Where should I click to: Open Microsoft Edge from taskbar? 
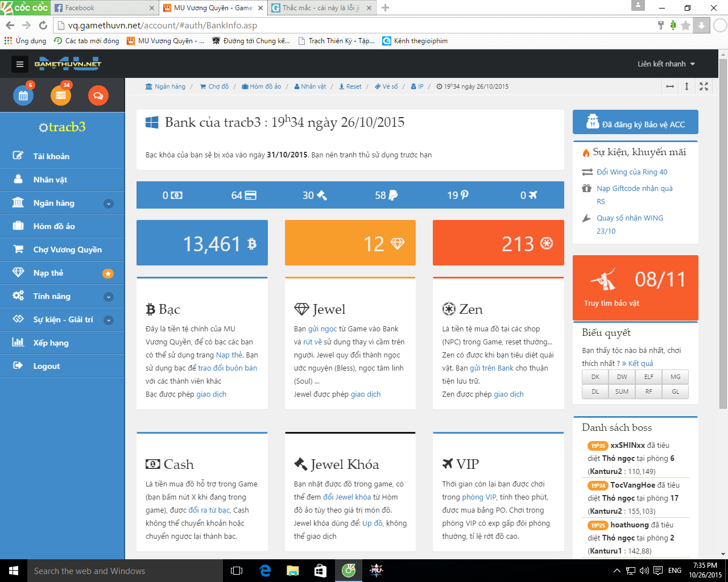pos(265,571)
